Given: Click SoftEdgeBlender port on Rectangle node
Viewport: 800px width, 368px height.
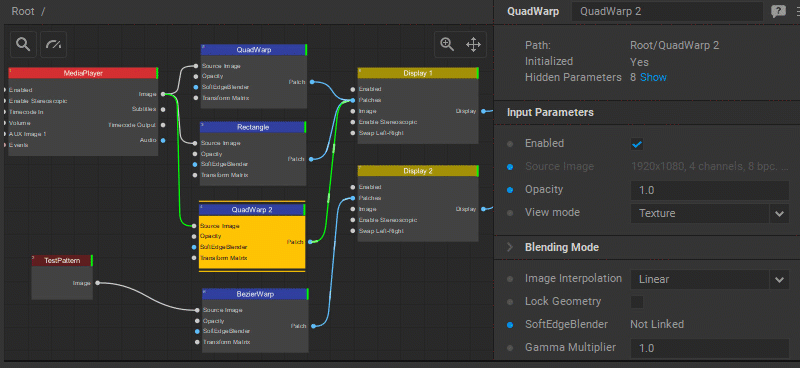Looking at the screenshot, I should point(195,164).
